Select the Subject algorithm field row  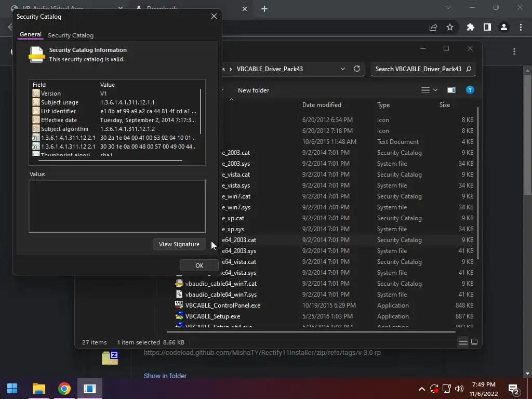(115, 129)
